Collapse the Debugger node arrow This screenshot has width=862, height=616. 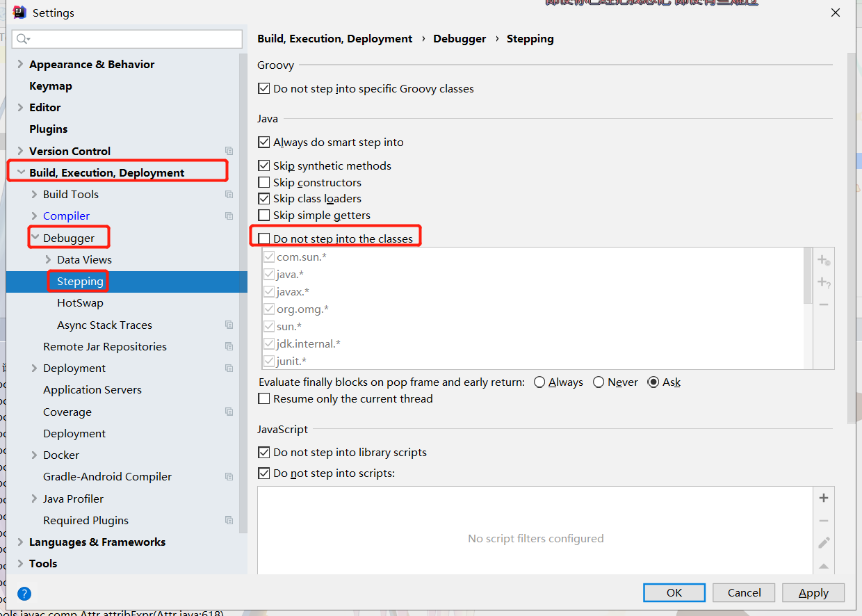[x=35, y=238]
